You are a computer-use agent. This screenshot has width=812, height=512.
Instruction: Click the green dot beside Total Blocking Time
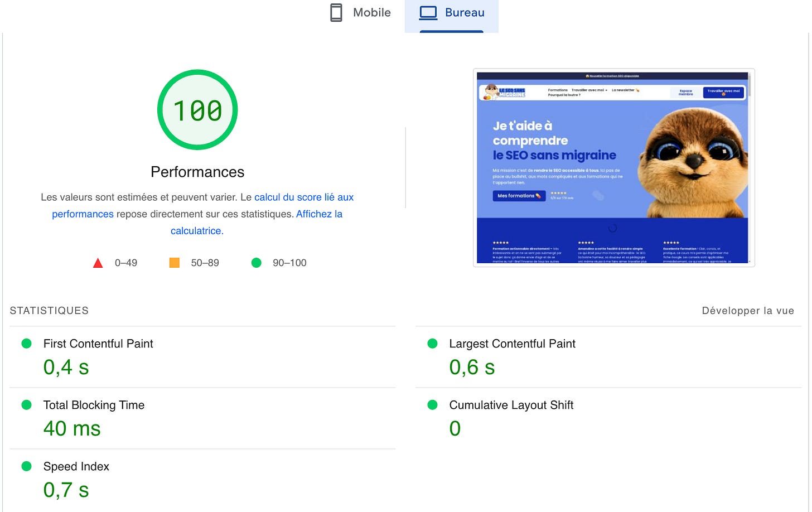click(x=26, y=405)
